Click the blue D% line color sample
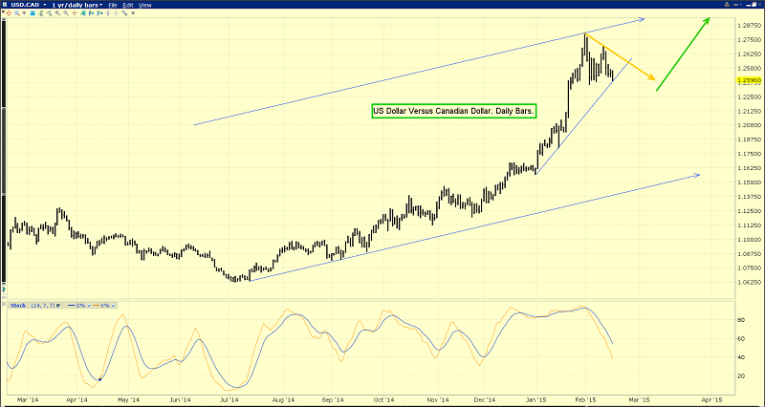765x407 pixels. tap(71, 305)
